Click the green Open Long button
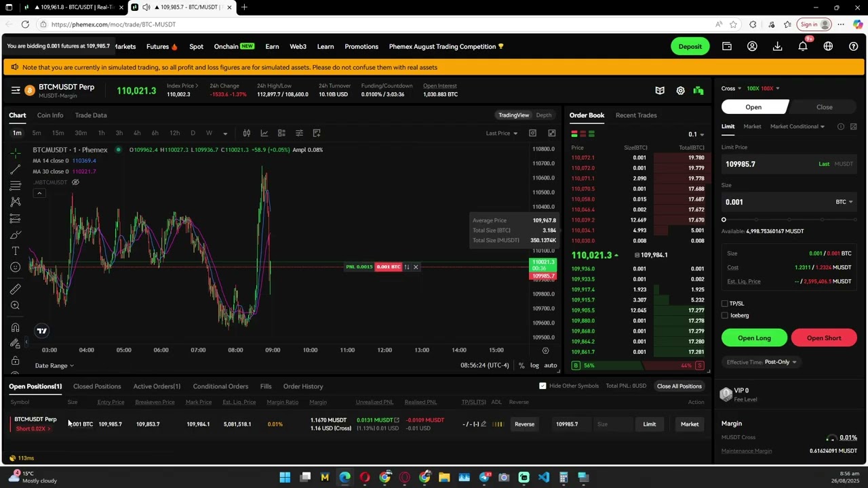 click(754, 338)
